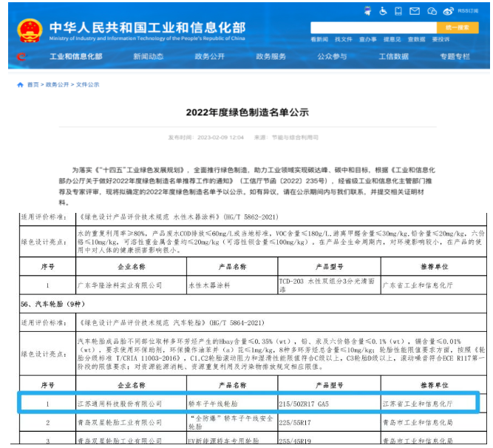The width and height of the screenshot is (493, 448).
Task: Click the standard text HG/T 5862-2021
Action: [252, 217]
